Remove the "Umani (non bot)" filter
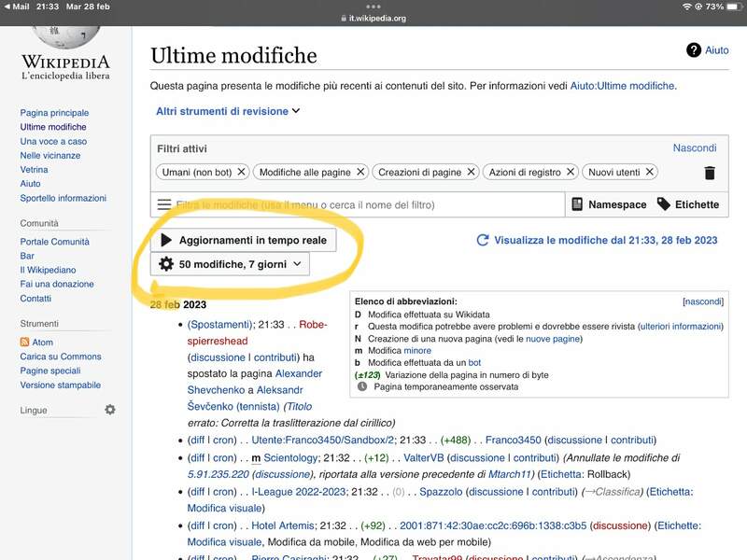This screenshot has width=747, height=560. (x=241, y=172)
